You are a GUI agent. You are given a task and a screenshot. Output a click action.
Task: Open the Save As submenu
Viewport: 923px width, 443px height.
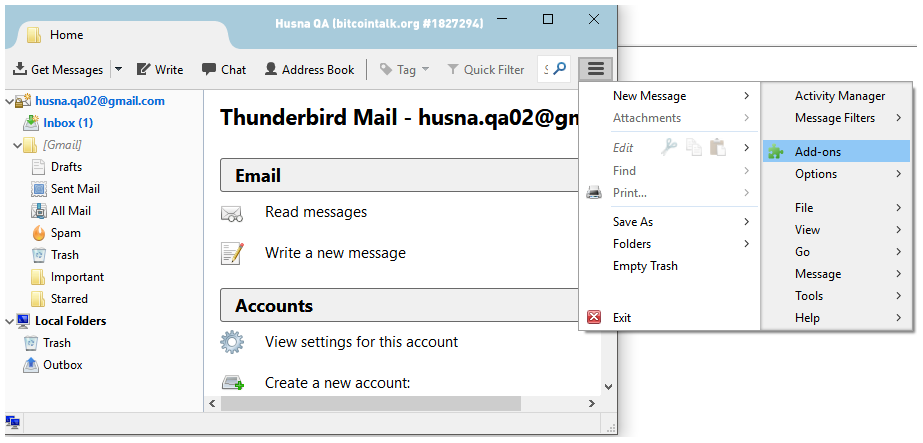pyautogui.click(x=670, y=222)
